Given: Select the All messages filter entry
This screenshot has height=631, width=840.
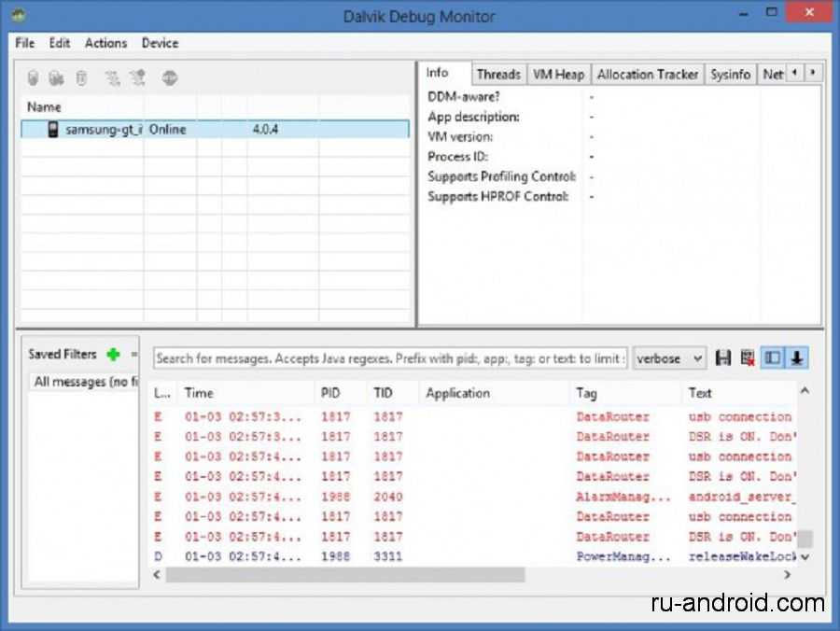Looking at the screenshot, I should tap(85, 382).
